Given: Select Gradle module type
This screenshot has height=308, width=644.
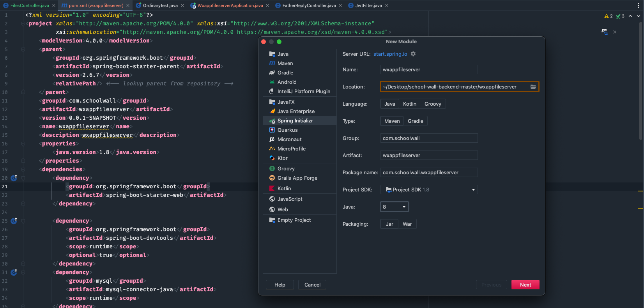Looking at the screenshot, I should tap(299, 73).
